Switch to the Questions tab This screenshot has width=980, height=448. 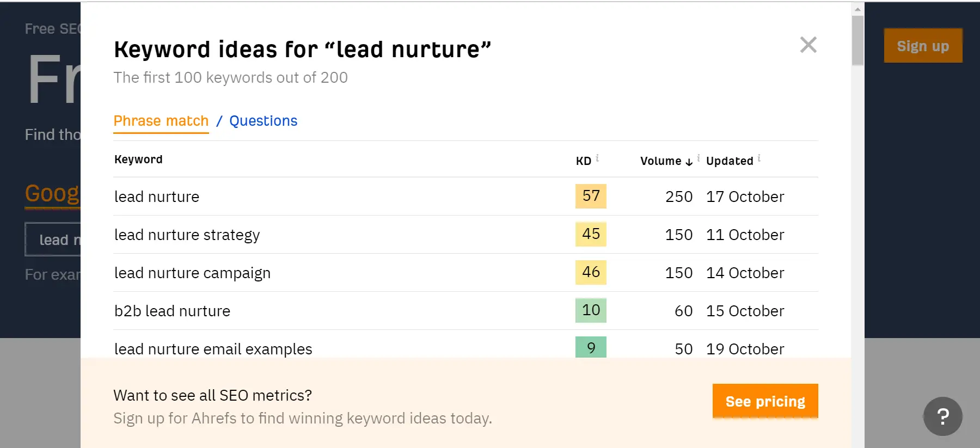(263, 121)
